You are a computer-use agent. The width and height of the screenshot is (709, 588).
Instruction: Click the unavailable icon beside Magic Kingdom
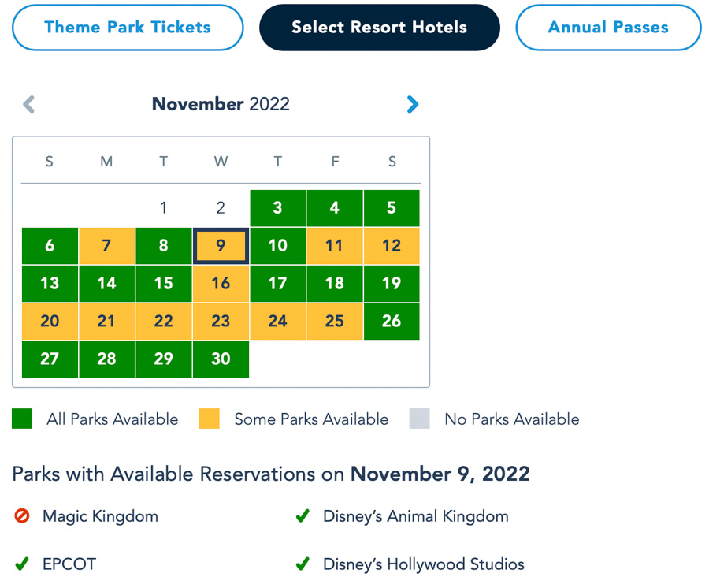click(21, 517)
